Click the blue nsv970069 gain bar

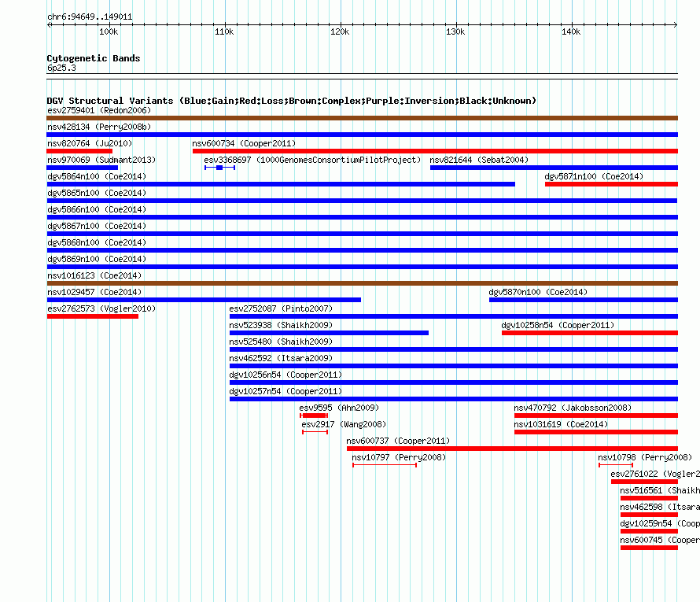tap(82, 168)
